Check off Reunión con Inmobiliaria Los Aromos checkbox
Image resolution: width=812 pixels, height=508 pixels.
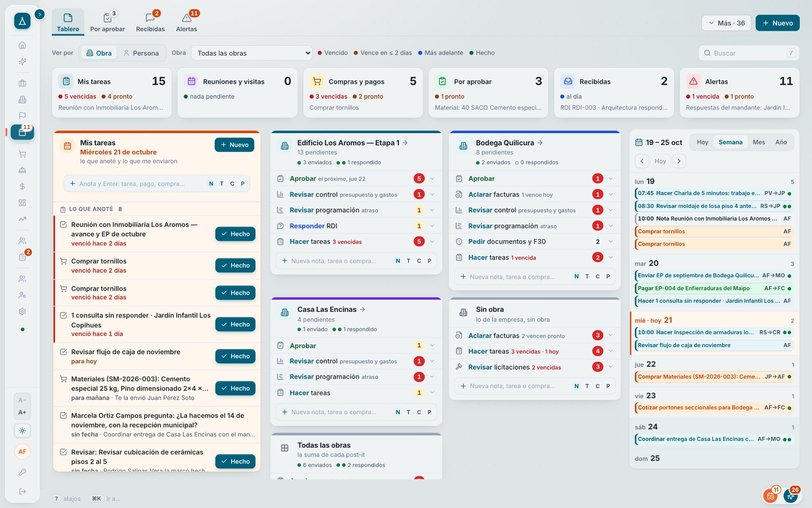[63, 224]
